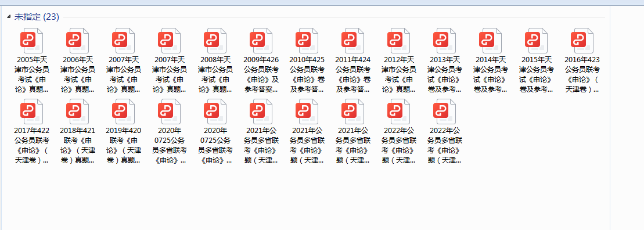Click the 2011年424公务员联考 file icon
This screenshot has height=230, width=644.
353,40
